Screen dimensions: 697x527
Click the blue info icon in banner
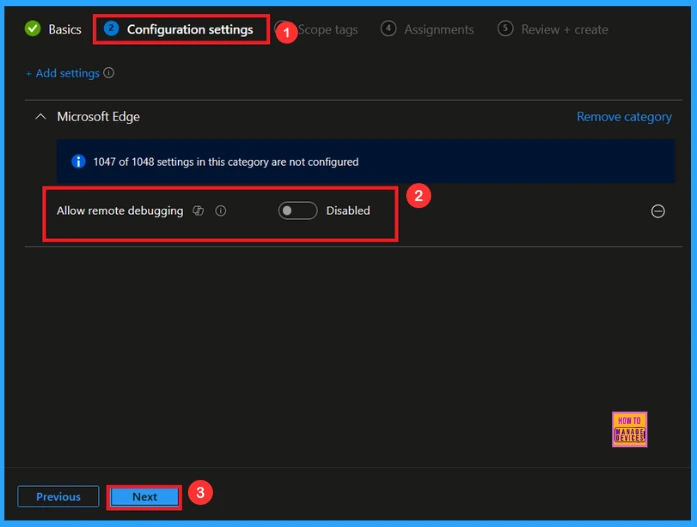[78, 161]
